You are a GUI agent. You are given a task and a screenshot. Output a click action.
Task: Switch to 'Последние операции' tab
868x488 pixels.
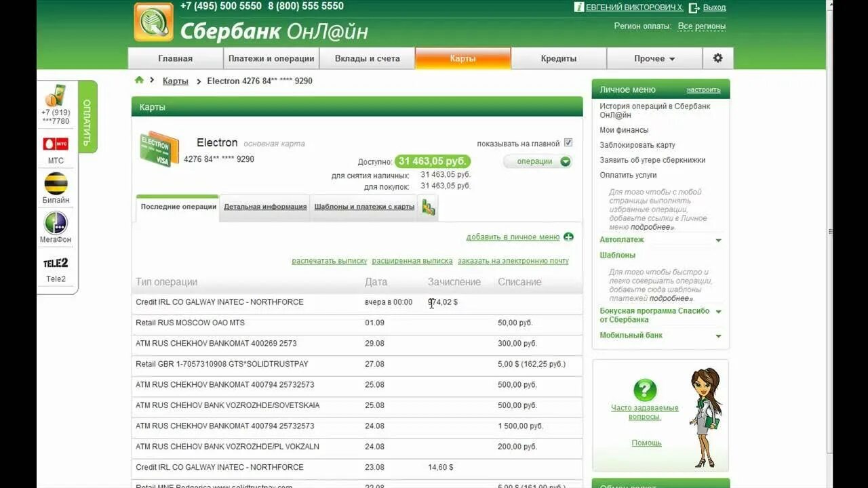tap(178, 207)
